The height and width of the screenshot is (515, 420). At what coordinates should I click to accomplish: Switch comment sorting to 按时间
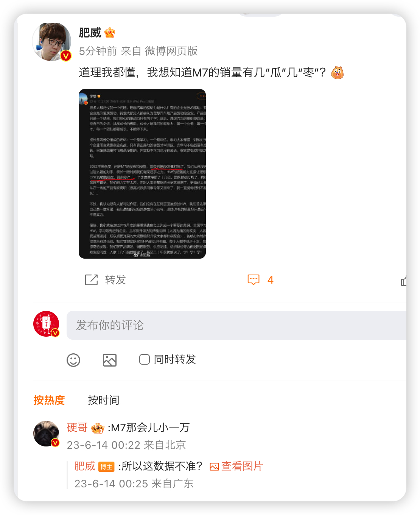[x=104, y=400]
